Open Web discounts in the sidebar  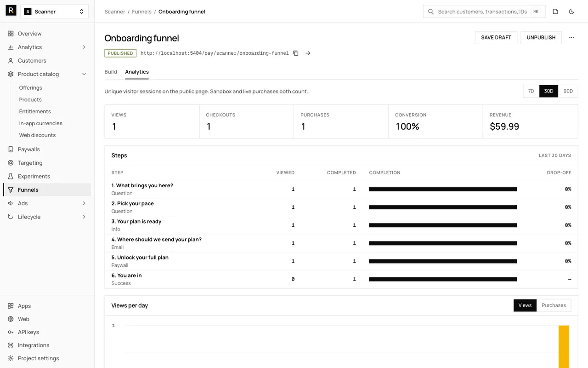(38, 135)
